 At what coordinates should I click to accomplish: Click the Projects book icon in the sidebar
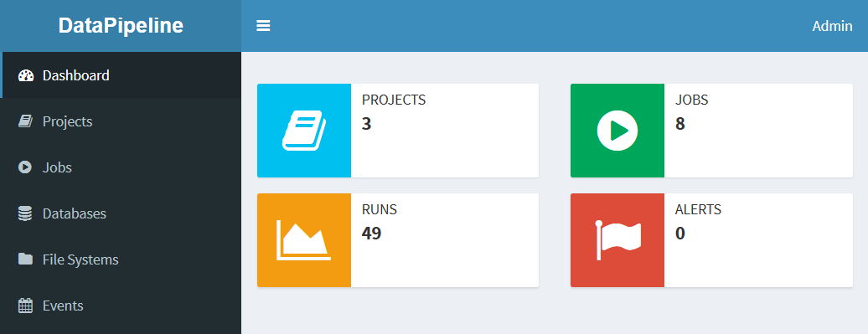pos(25,121)
